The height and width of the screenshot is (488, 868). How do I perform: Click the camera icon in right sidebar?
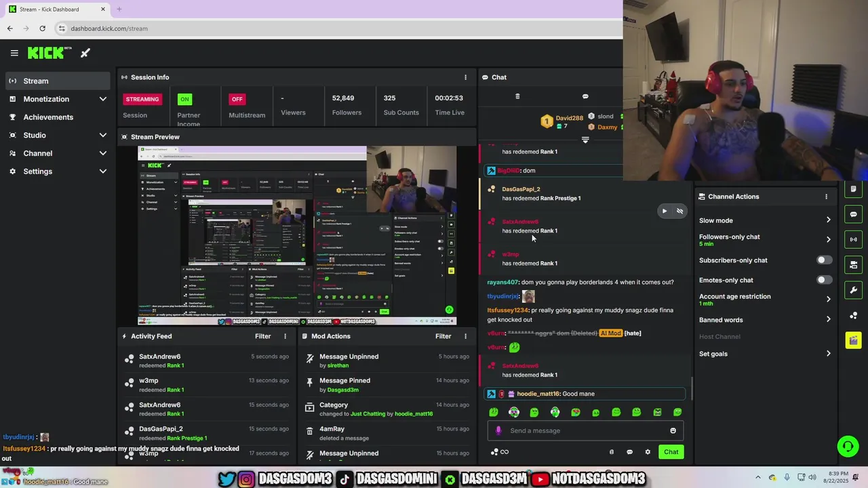pos(853,264)
